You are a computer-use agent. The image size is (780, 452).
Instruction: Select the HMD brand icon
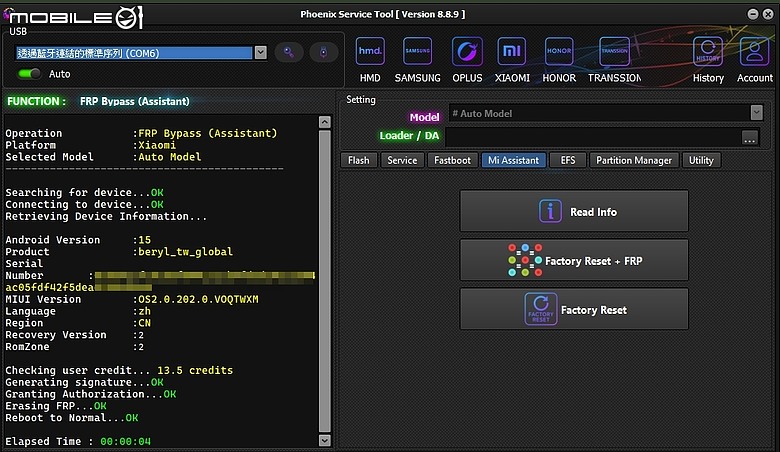(x=370, y=60)
